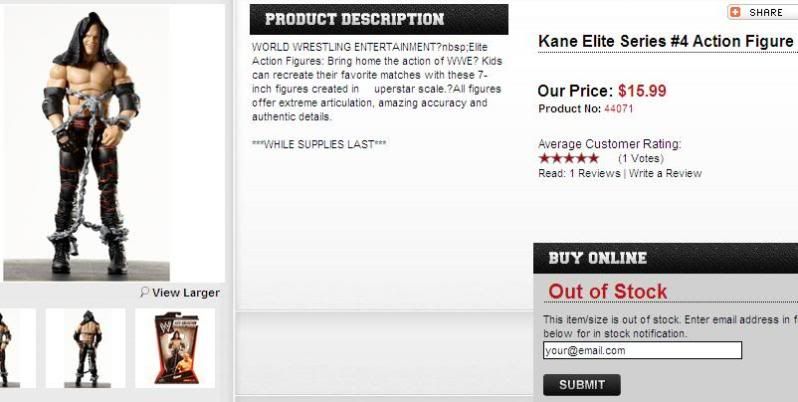This screenshot has height=402, width=798.
Task: Click the your@email.com input field
Action: [642, 351]
